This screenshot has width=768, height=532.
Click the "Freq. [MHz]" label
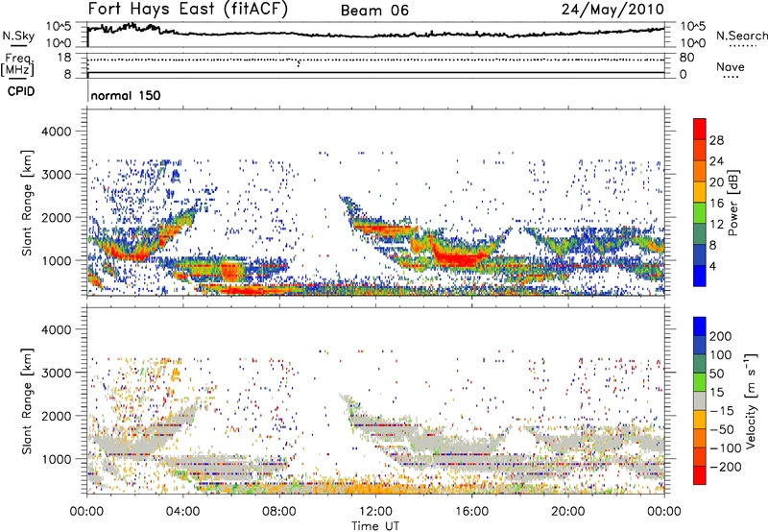pyautogui.click(x=18, y=65)
